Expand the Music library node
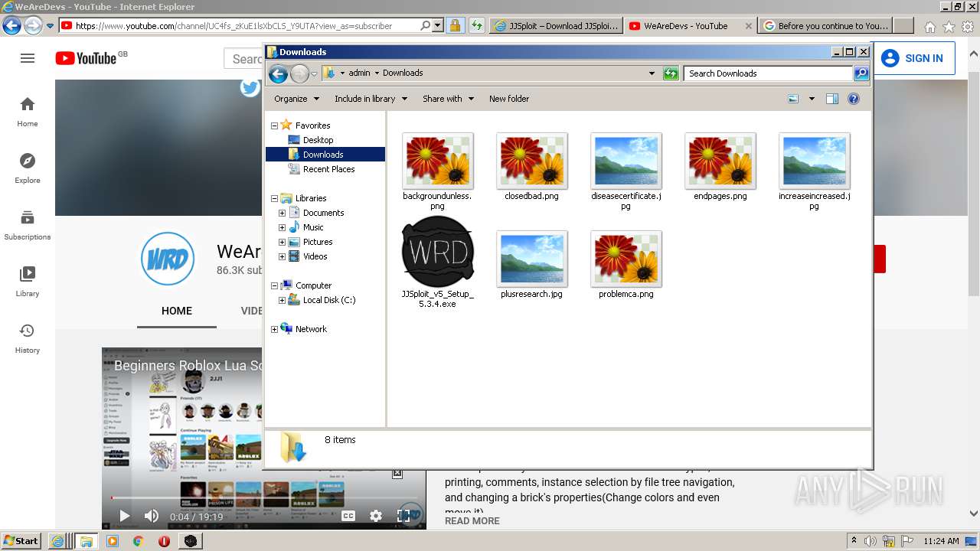980x551 pixels. coord(282,227)
